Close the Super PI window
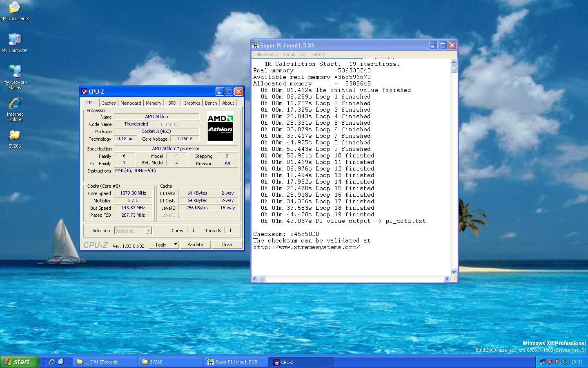 452,45
